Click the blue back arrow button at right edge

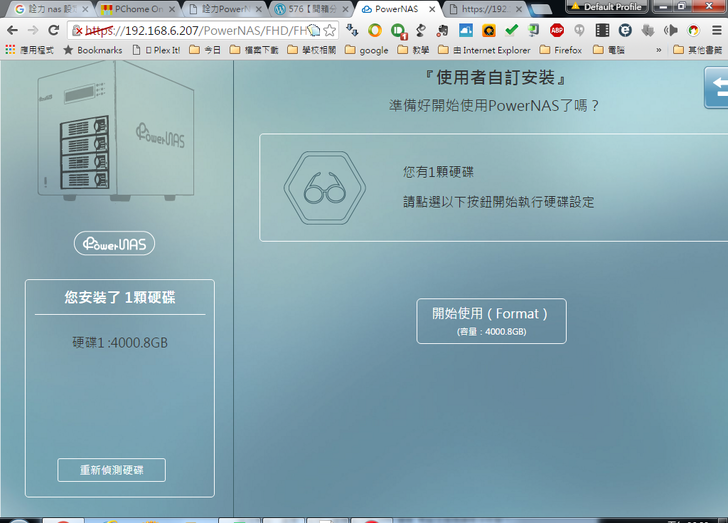[716, 87]
